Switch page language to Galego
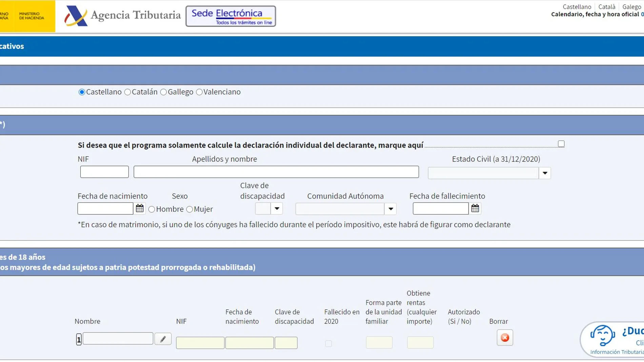Viewport: 644px width, 362px height. tap(631, 6)
